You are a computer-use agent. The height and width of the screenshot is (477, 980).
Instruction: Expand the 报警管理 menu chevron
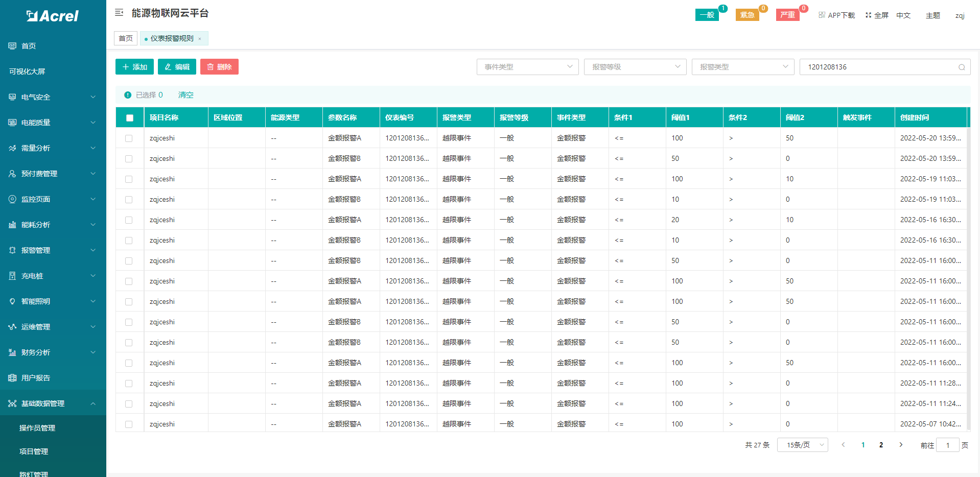click(x=93, y=250)
